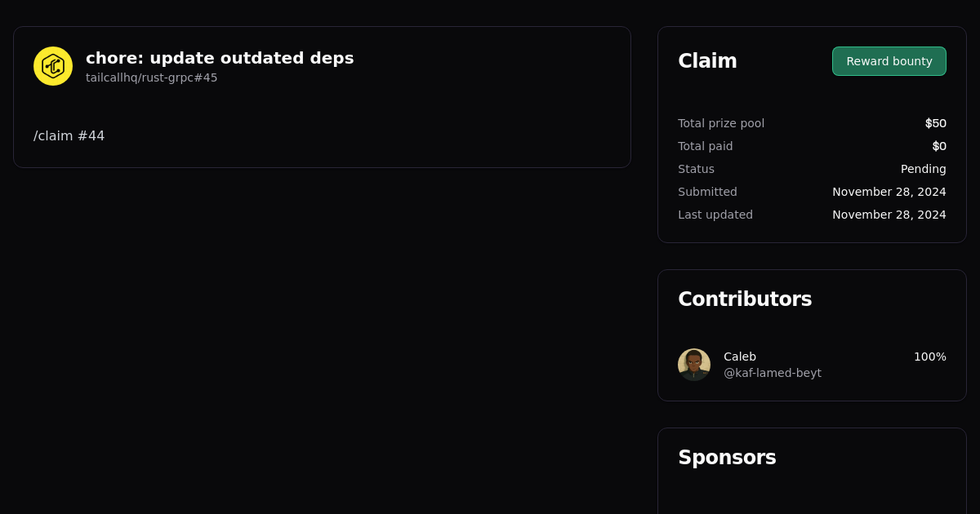Click the Pending status label
The width and height of the screenshot is (980, 514).
pyautogui.click(x=924, y=169)
